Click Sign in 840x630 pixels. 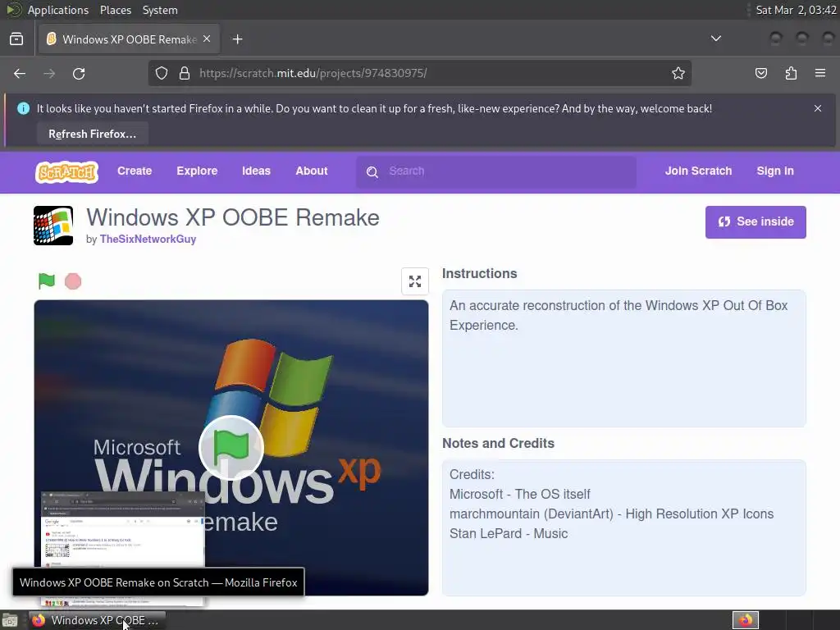coord(775,171)
